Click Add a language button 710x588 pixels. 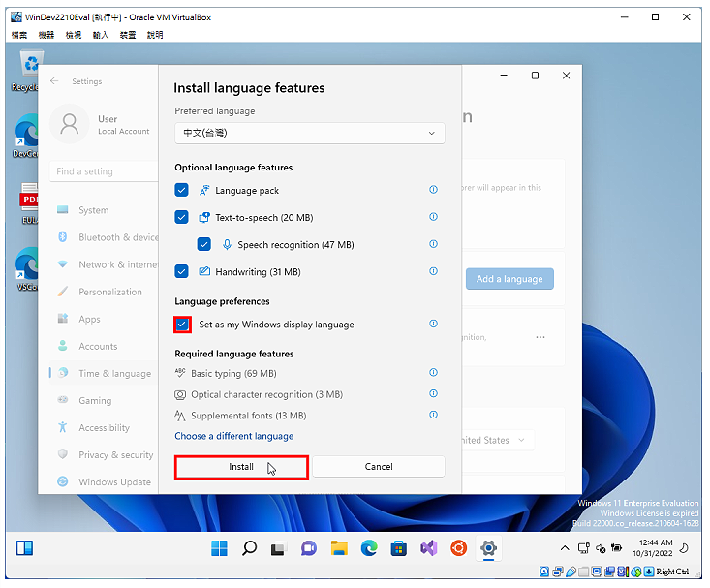coord(509,279)
